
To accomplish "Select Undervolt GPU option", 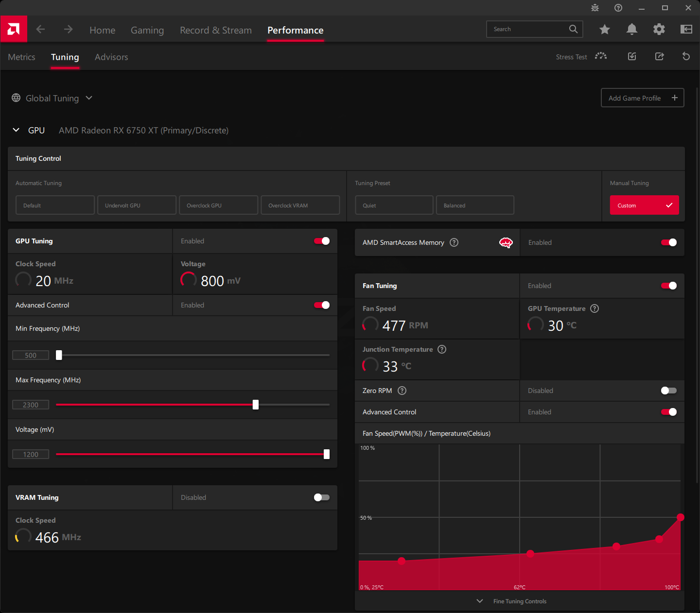I will coord(137,205).
